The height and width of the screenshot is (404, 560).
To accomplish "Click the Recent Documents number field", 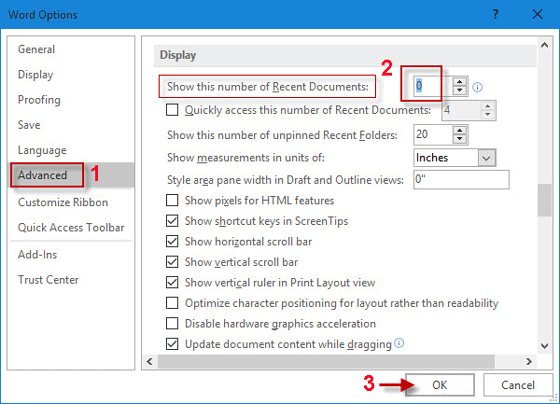I will (432, 86).
